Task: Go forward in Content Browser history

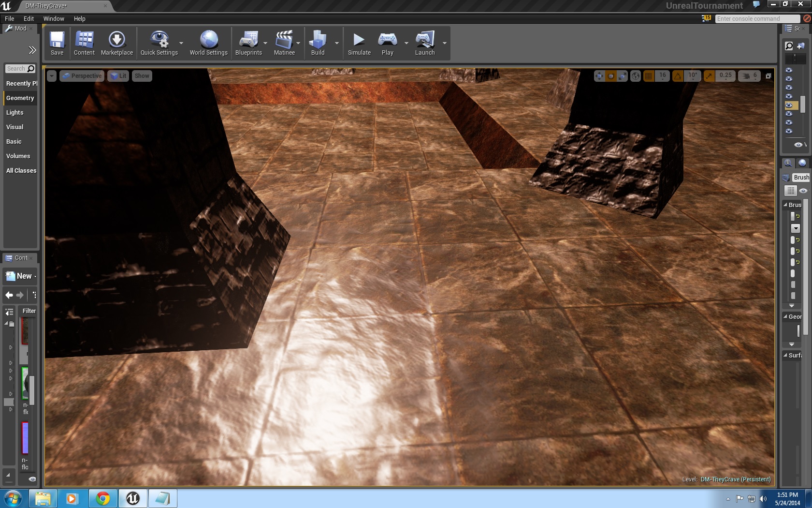Action: [x=20, y=295]
